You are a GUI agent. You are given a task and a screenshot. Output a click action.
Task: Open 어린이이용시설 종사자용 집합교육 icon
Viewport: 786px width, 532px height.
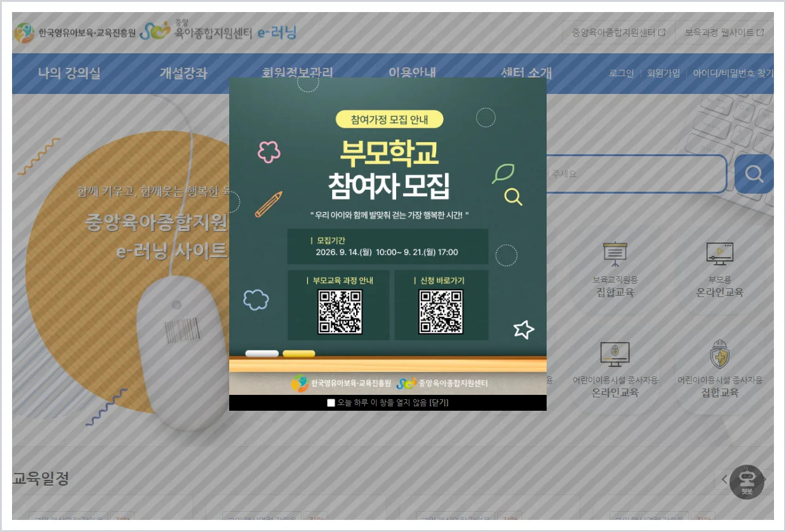pyautogui.click(x=720, y=370)
